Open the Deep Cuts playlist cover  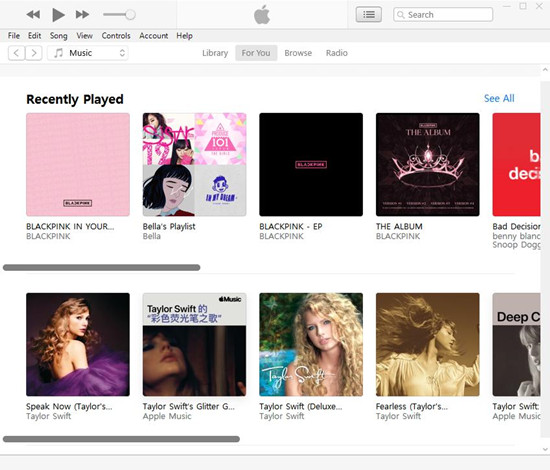[516, 344]
